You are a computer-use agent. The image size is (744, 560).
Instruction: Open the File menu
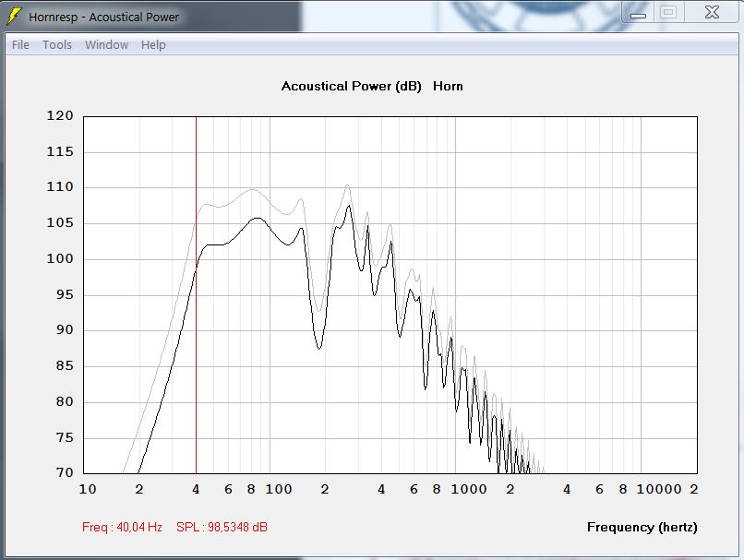pyautogui.click(x=20, y=45)
